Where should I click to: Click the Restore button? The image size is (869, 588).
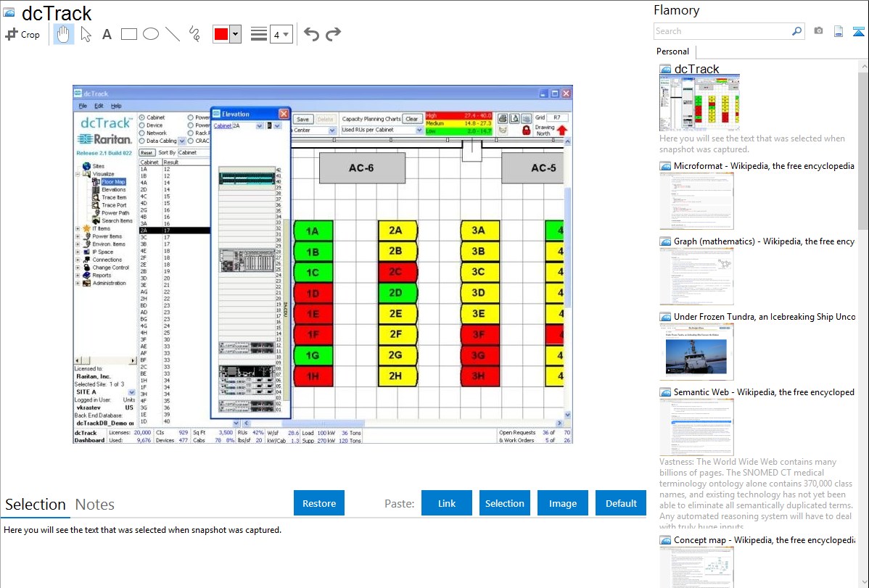(x=319, y=503)
